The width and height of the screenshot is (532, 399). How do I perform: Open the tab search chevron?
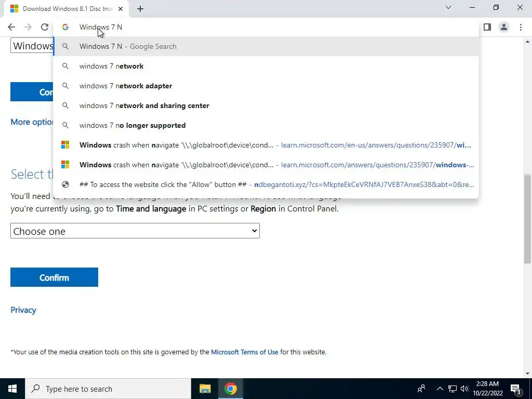tap(448, 7)
